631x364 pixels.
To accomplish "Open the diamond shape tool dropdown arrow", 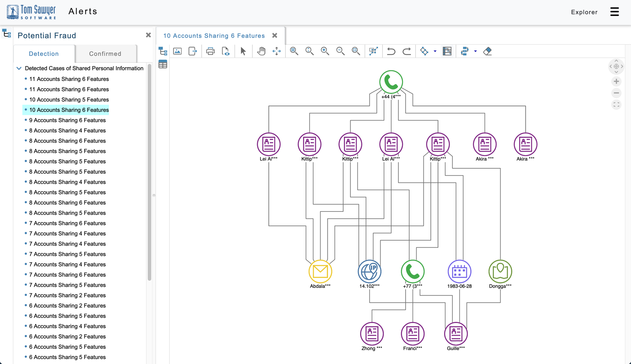I will [435, 51].
